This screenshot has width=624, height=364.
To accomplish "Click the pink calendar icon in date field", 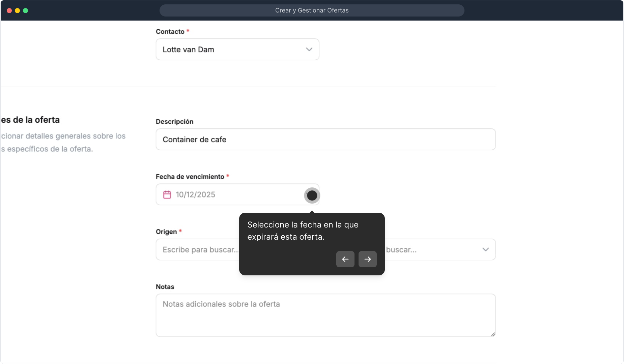I will (x=167, y=195).
